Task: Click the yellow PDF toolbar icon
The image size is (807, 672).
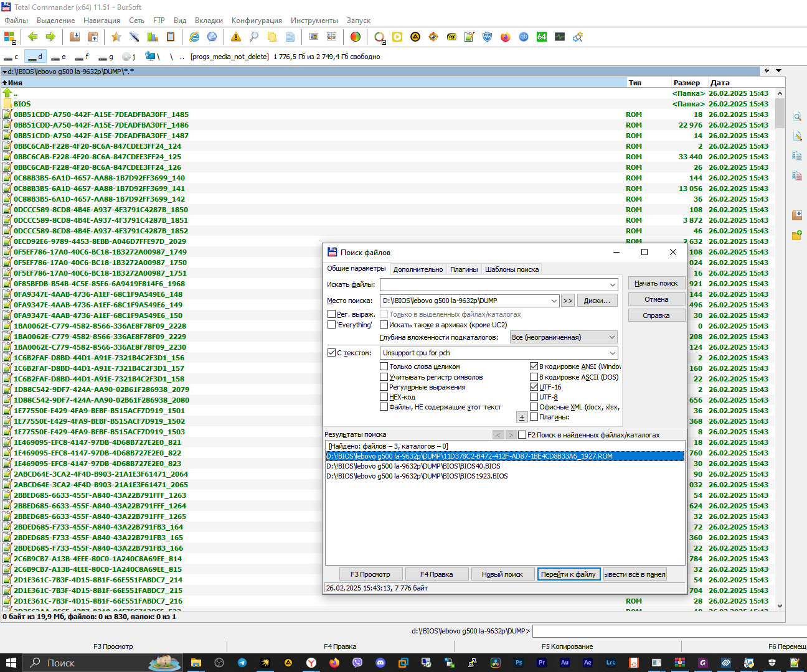Action: tap(451, 37)
